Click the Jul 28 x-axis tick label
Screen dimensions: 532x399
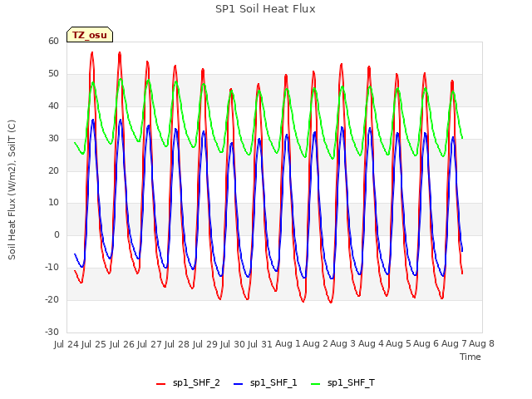point(177,344)
